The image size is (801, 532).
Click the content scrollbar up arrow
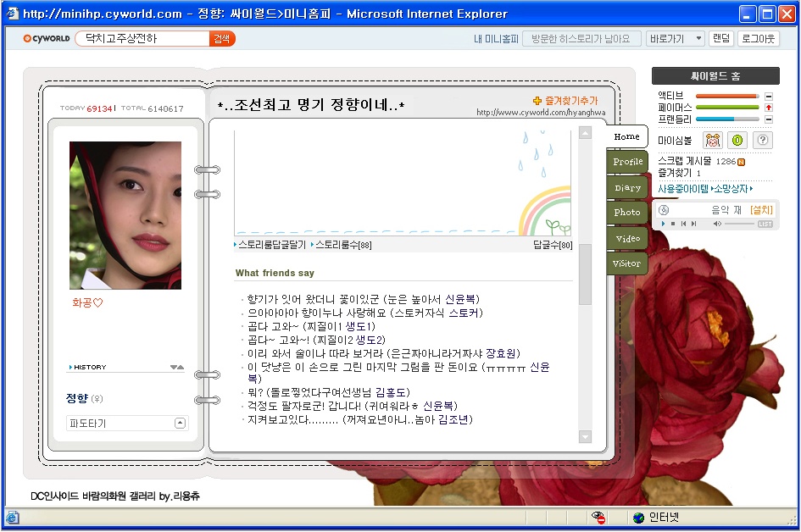(x=586, y=133)
